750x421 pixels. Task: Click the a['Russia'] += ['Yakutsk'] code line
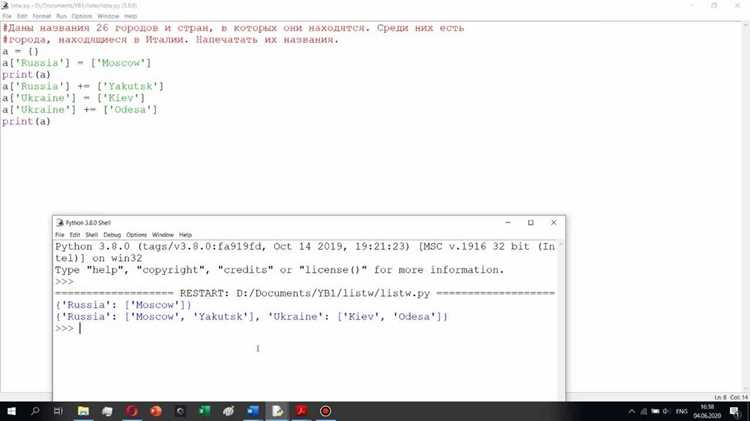point(83,87)
